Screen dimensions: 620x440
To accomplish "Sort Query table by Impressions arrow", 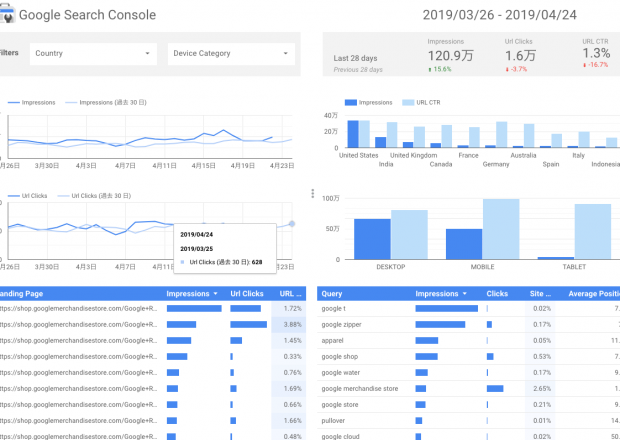I will [x=465, y=294].
